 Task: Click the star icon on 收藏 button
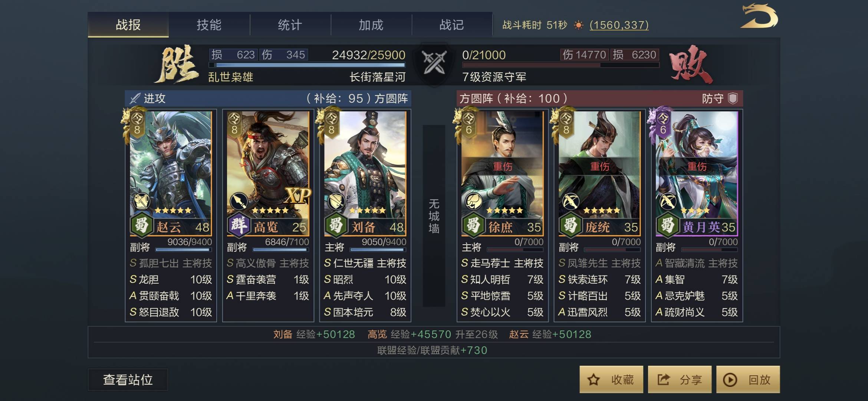point(594,379)
